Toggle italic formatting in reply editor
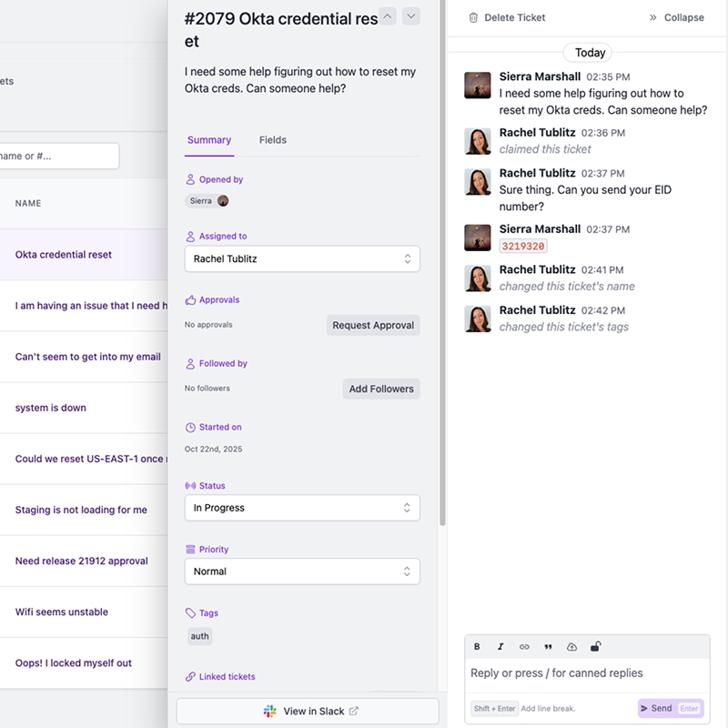 [500, 647]
